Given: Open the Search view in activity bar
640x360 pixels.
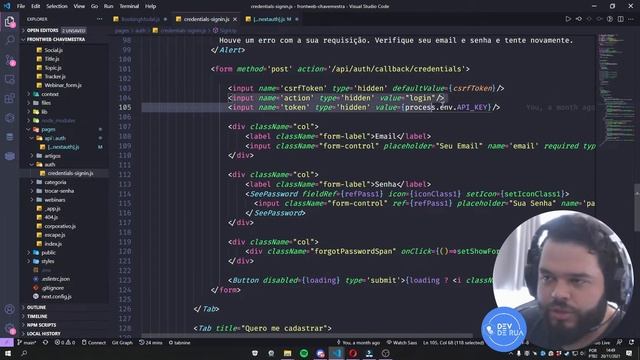Looking at the screenshot, I should coord(9,40).
